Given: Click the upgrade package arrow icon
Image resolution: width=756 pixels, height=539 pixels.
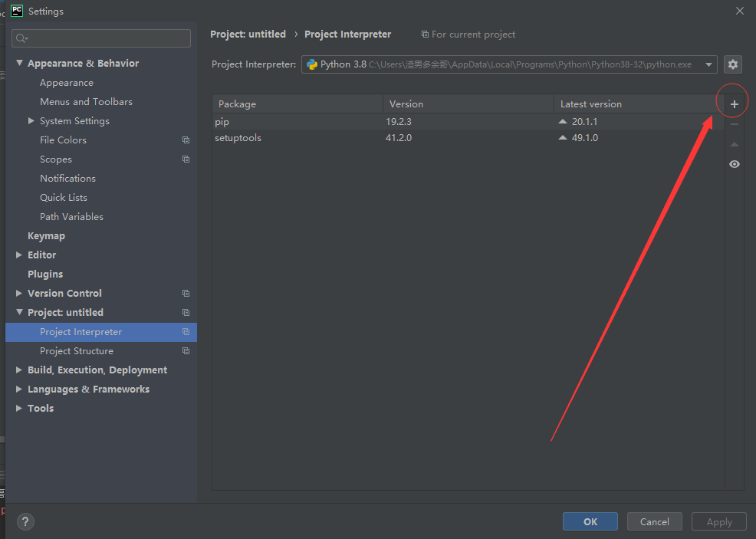Looking at the screenshot, I should [735, 144].
